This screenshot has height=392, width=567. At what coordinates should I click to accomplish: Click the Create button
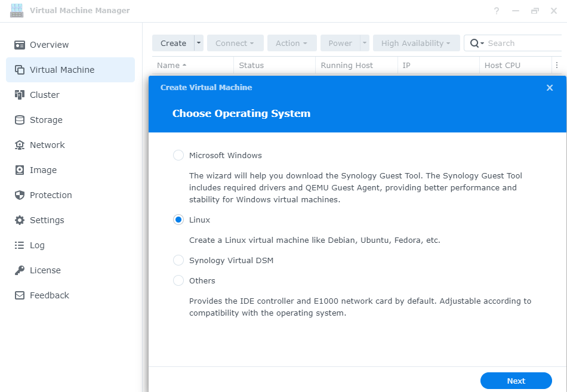click(173, 43)
